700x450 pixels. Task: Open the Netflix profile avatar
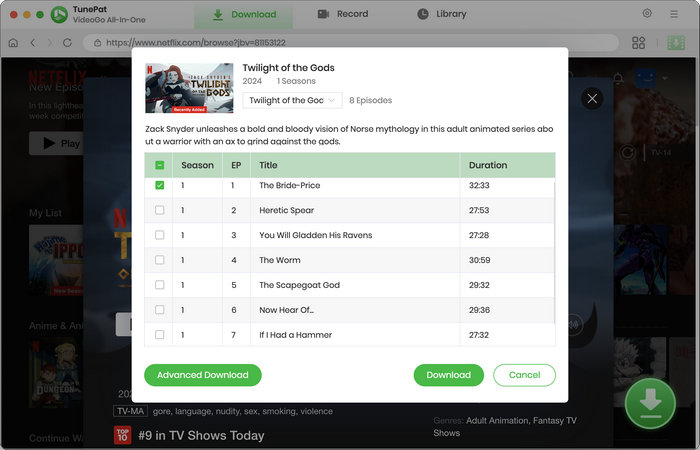tap(646, 79)
